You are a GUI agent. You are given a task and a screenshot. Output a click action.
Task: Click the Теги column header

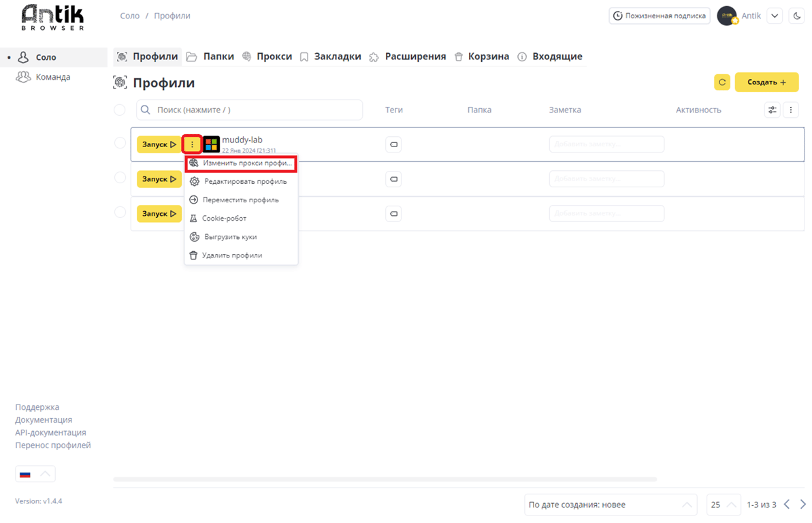pyautogui.click(x=393, y=110)
